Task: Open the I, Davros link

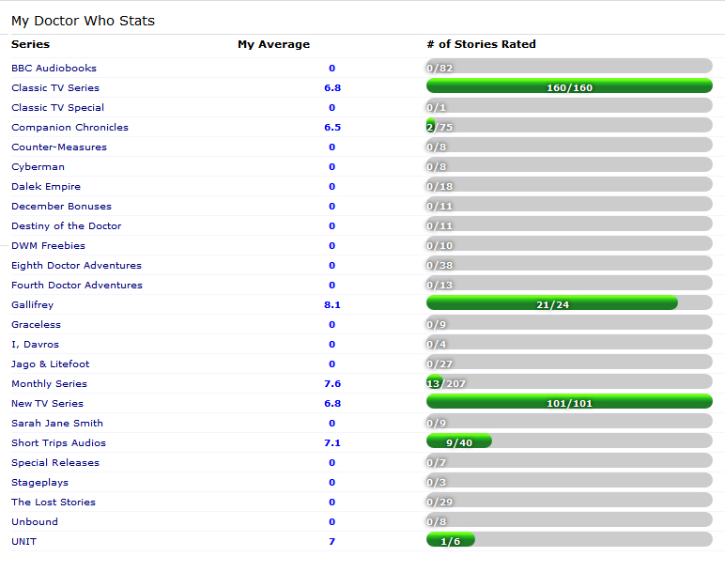Action: pos(35,344)
